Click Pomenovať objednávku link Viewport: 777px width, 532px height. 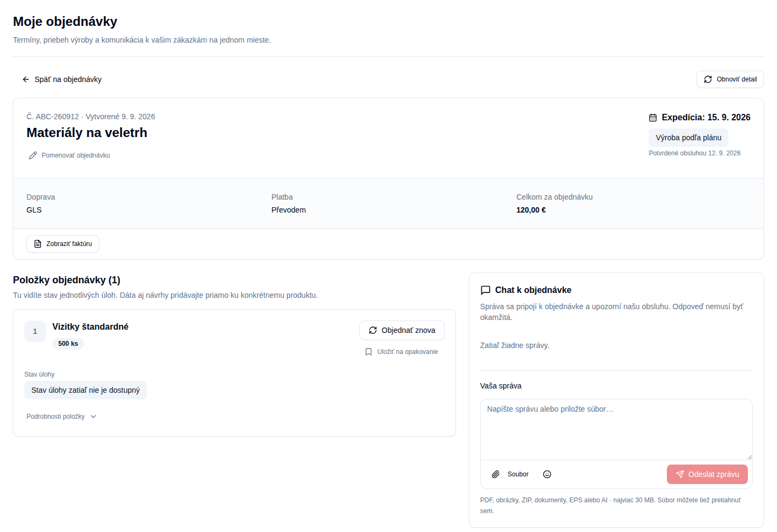[x=69, y=155]
